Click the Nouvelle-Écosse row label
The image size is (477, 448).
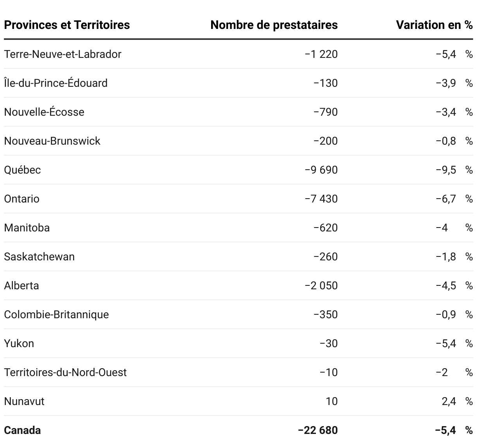tap(44, 112)
